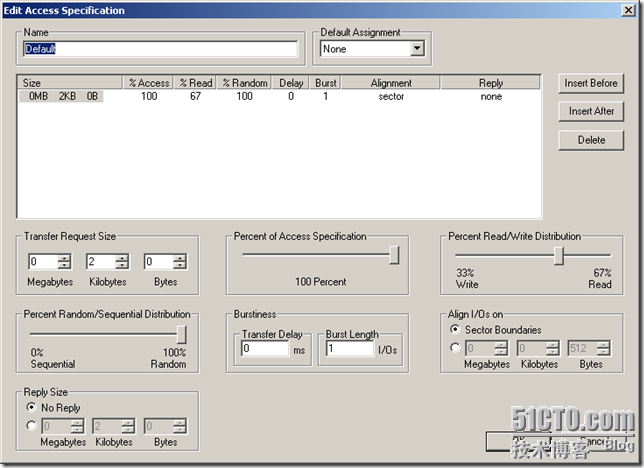Click the Transfer Request Size Megabytes field
This screenshot has height=468, width=644.
tap(44, 261)
